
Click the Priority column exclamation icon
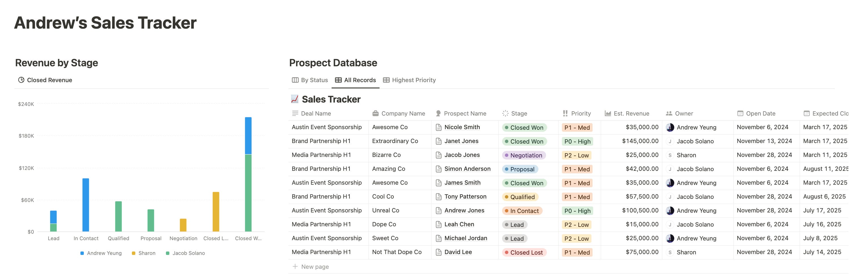pos(565,113)
